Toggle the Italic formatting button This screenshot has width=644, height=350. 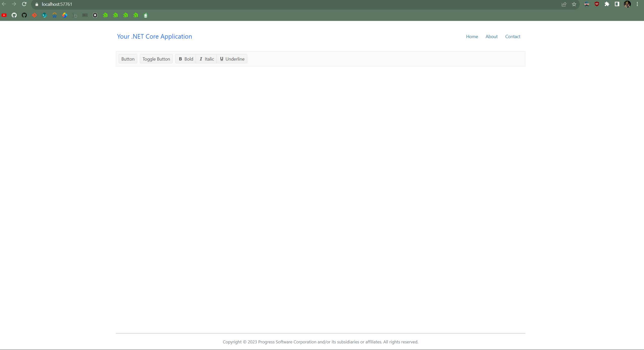pos(206,59)
